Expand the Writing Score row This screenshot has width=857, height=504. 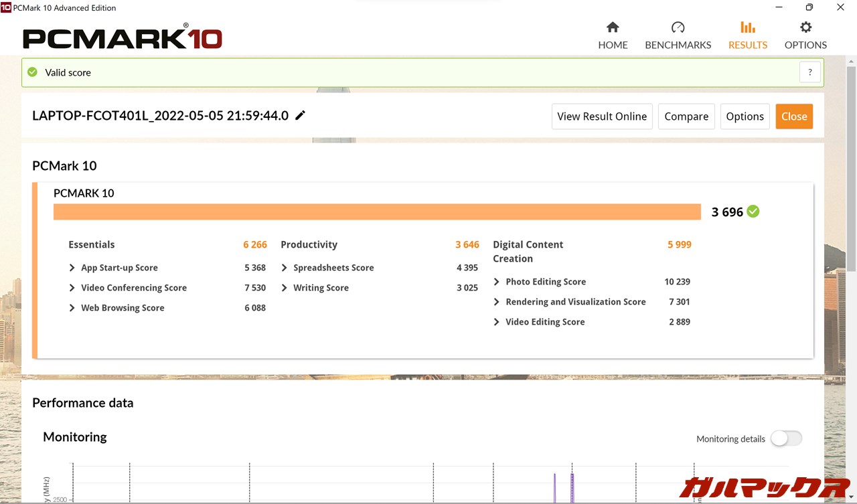285,288
